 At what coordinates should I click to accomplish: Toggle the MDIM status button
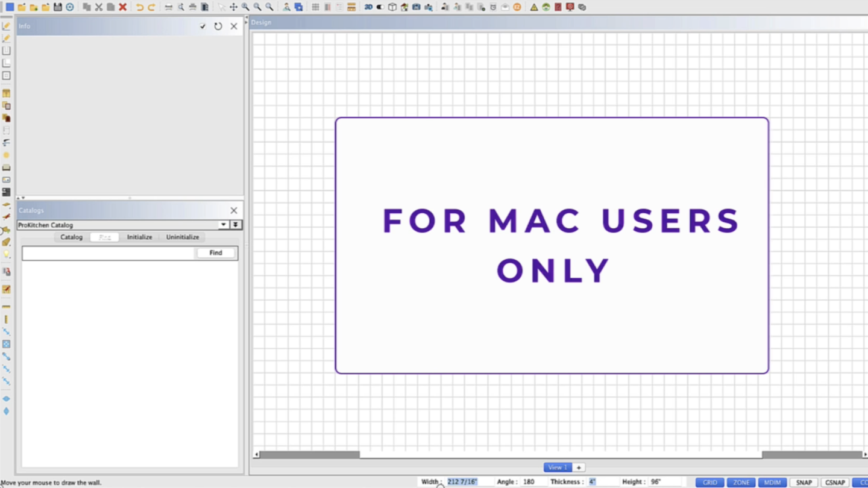(772, 483)
